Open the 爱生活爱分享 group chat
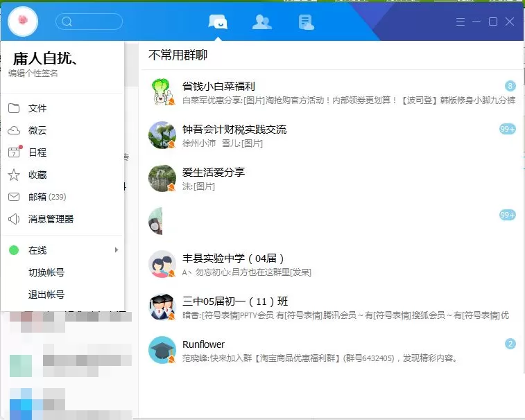This screenshot has height=420, width=525. (332, 178)
